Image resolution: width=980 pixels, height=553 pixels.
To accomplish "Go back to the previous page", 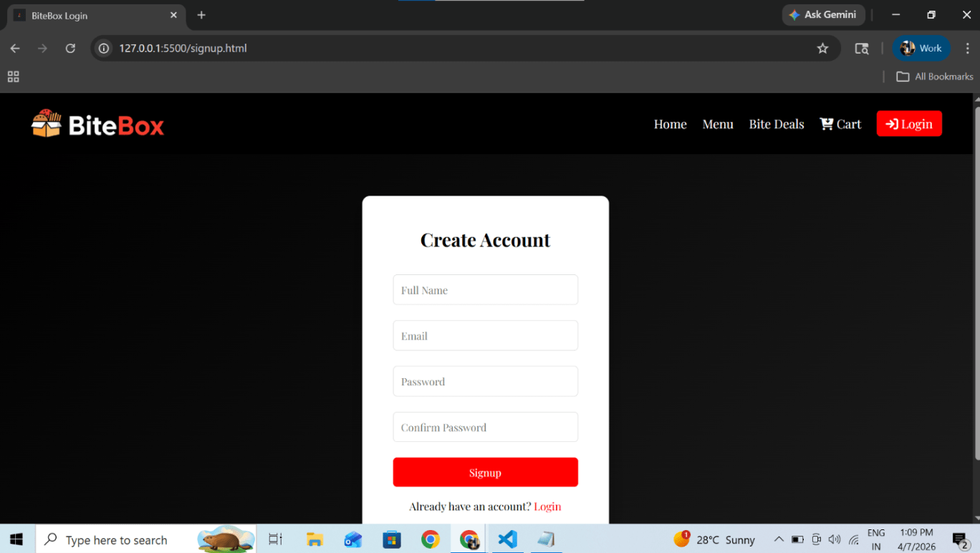I will click(x=15, y=48).
